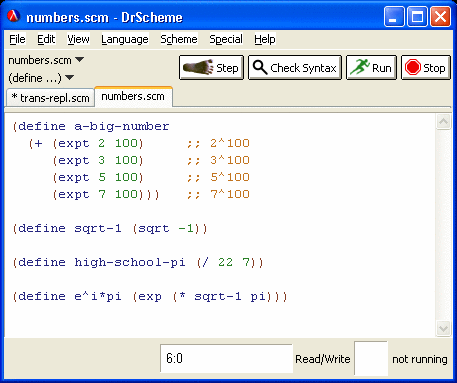Click the Check Syntax magnifier button
The image size is (457, 383).
pyautogui.click(x=295, y=68)
